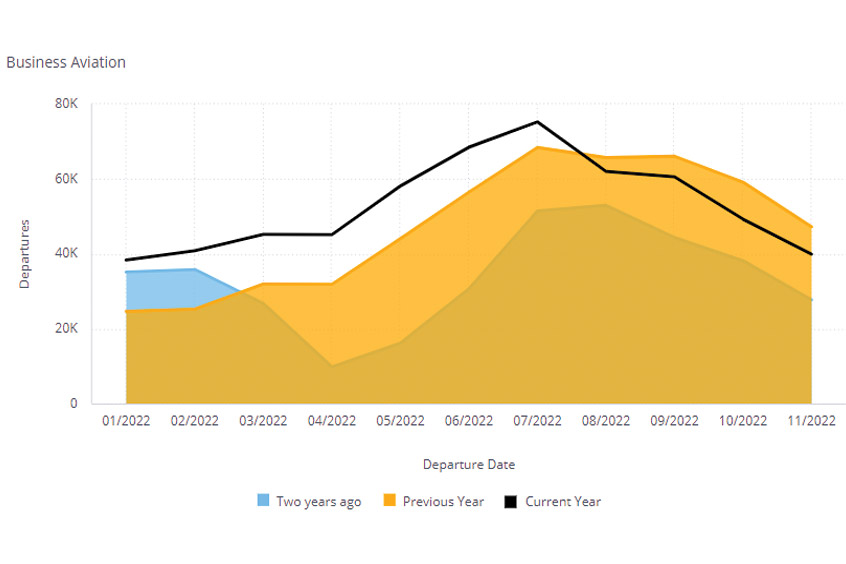Click the 40K y-axis label
This screenshot has width=846, height=564.
tap(66, 254)
